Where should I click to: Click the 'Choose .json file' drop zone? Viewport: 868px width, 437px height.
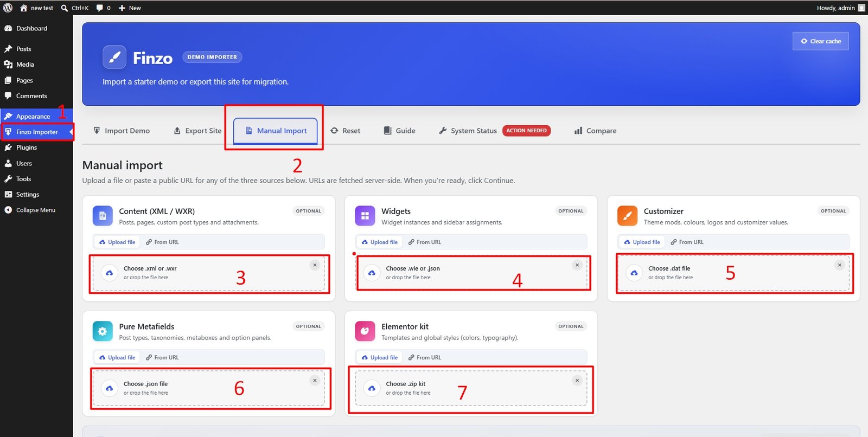pos(209,389)
